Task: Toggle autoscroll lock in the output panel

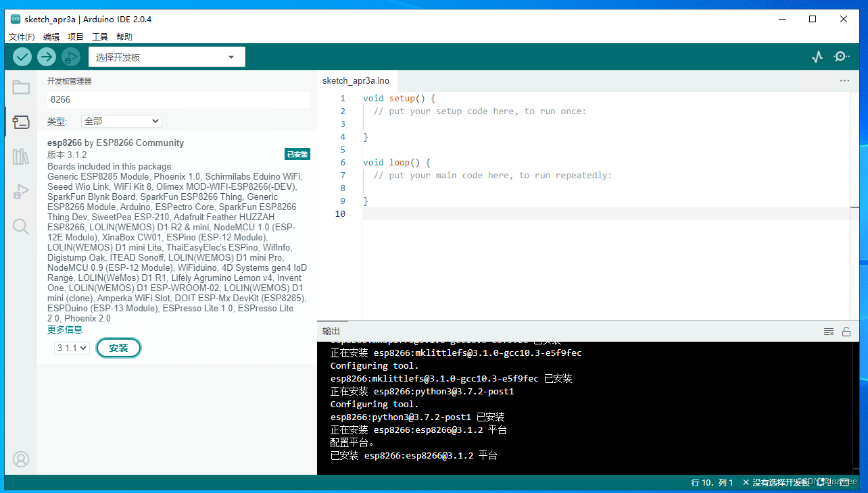Action: [846, 331]
